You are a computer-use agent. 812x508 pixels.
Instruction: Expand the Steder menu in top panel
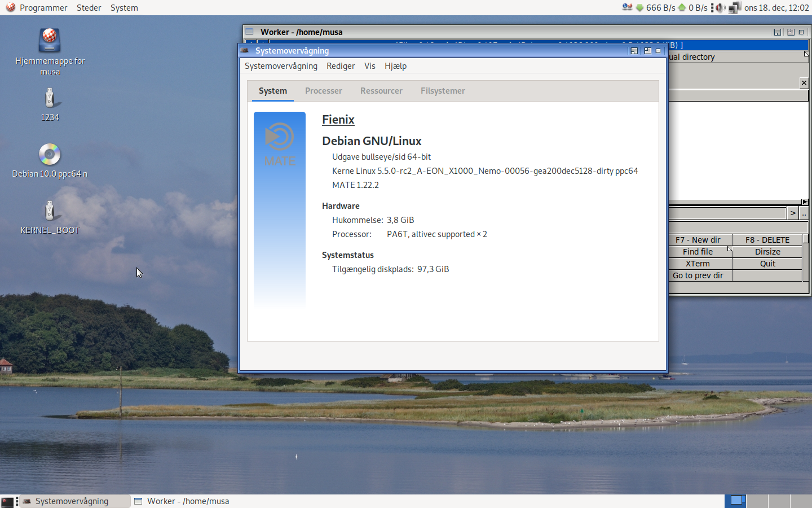pos(89,8)
